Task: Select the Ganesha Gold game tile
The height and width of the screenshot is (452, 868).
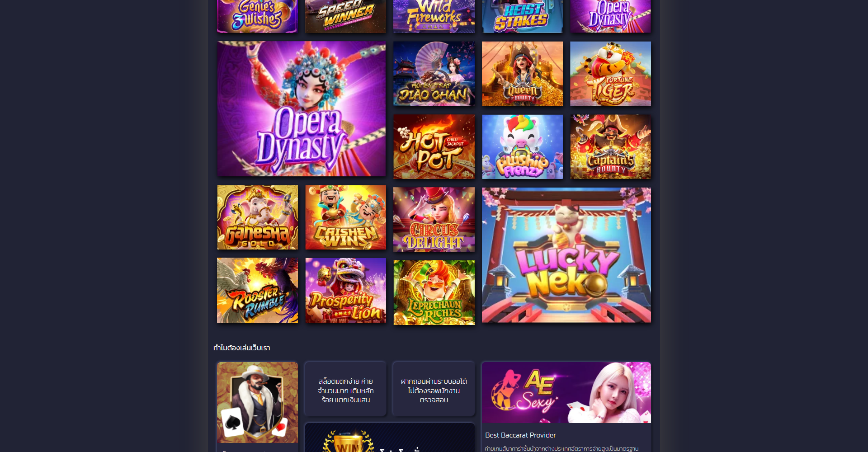Action: [257, 217]
